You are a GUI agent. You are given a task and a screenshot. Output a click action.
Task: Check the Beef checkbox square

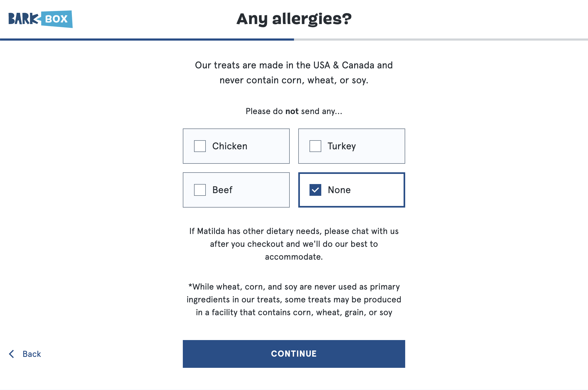pyautogui.click(x=200, y=190)
